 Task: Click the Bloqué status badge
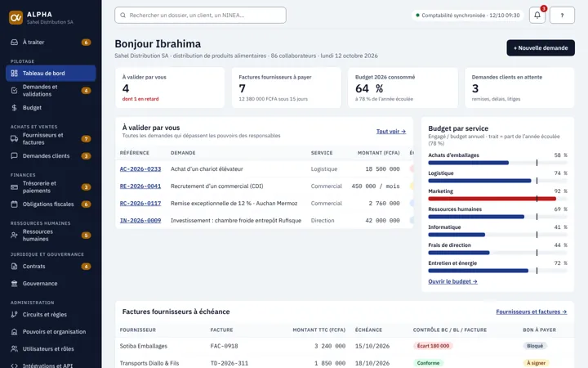pyautogui.click(x=535, y=346)
